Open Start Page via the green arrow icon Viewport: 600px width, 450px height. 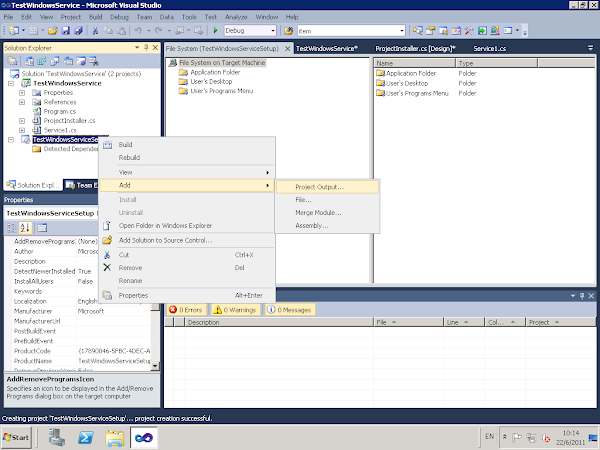click(482, 31)
